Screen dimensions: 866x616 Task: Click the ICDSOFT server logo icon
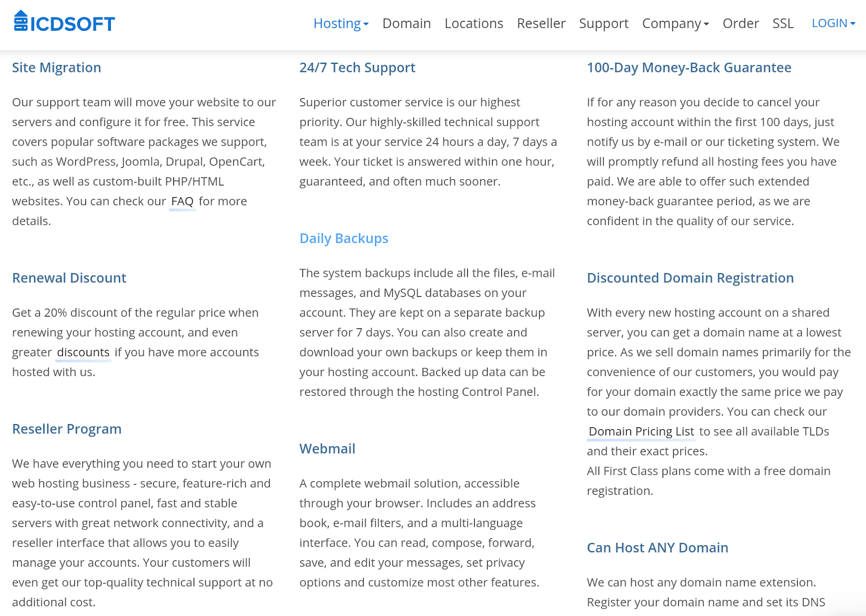(21, 21)
